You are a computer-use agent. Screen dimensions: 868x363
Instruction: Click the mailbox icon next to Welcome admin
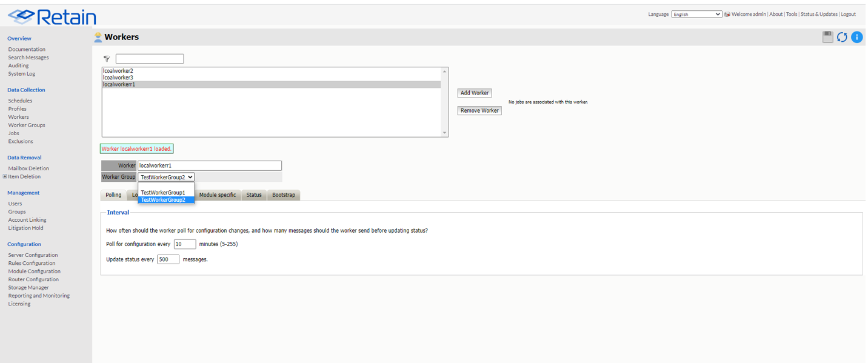[727, 14]
